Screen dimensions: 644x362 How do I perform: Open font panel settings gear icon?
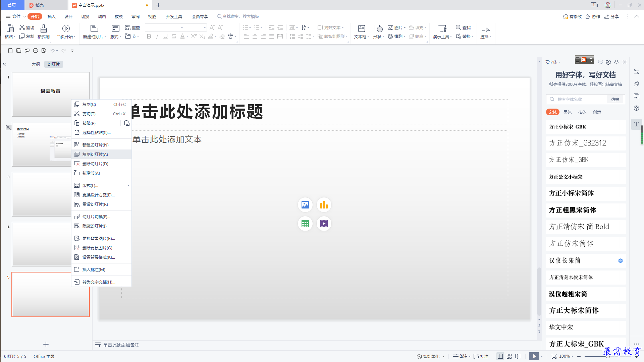(608, 62)
